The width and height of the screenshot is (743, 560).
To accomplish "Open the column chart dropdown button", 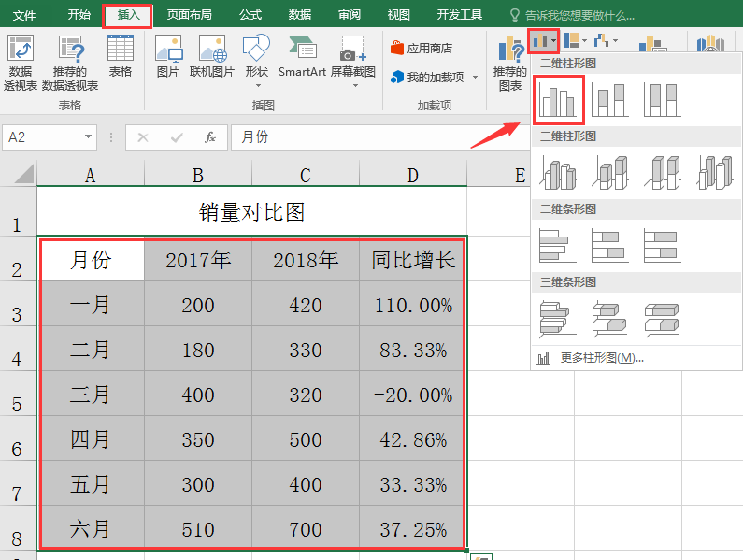I will click(544, 41).
